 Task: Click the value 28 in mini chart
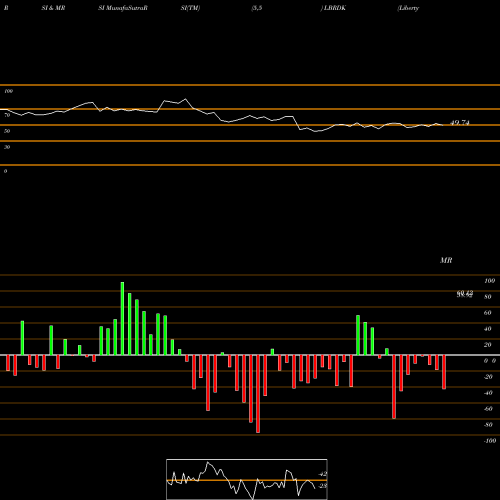coord(323,486)
